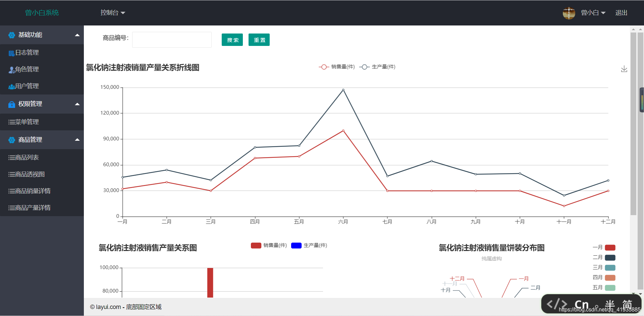The height and width of the screenshot is (316, 644).
Task: Toggle 五月 in pie chart legend
Action: point(604,288)
